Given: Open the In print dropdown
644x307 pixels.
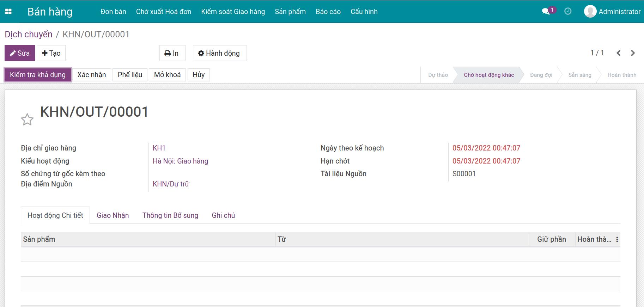Looking at the screenshot, I should pyautogui.click(x=172, y=53).
